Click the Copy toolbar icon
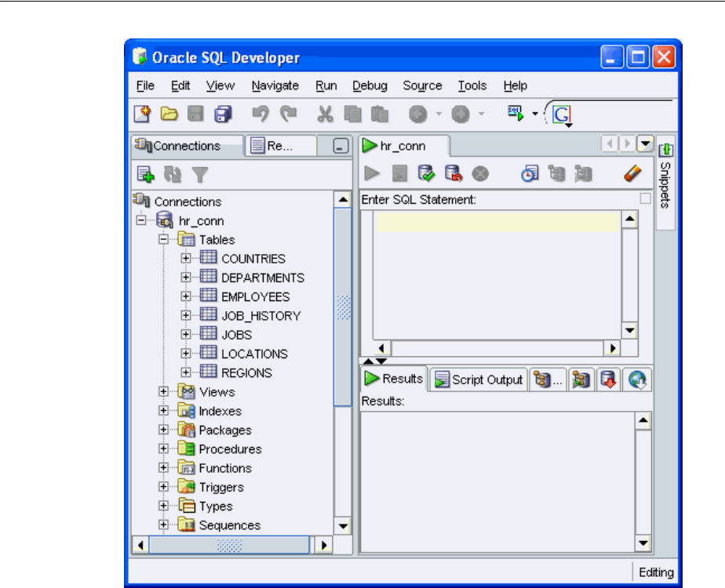 tap(353, 114)
